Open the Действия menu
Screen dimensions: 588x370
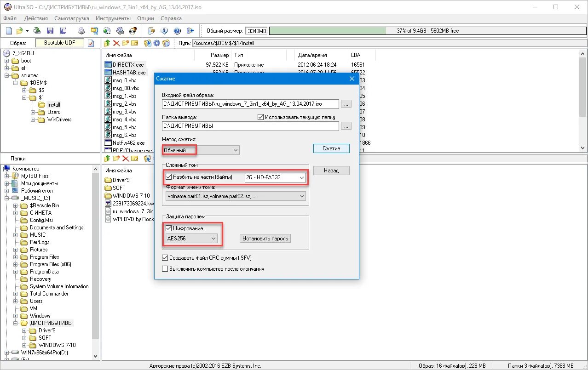coord(36,18)
